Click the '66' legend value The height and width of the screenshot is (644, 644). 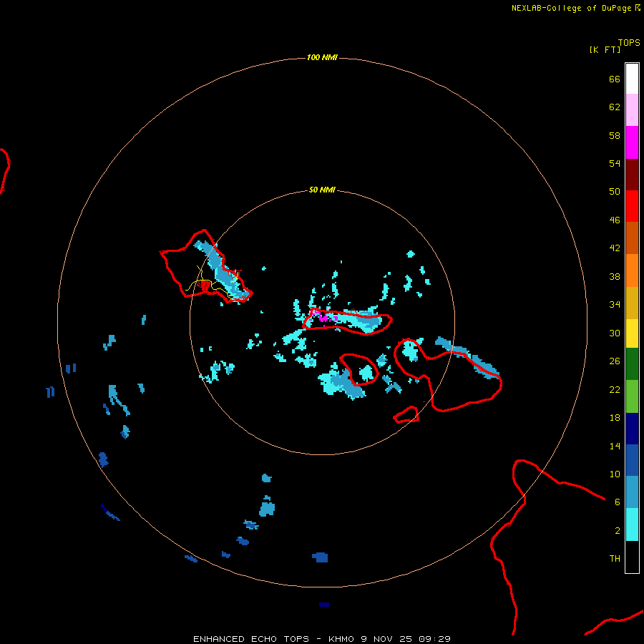615,79
